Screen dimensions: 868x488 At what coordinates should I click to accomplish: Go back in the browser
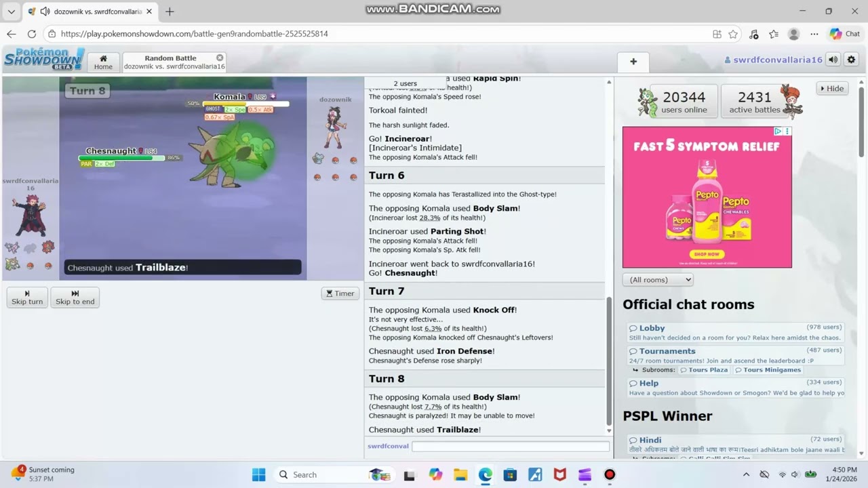(12, 34)
